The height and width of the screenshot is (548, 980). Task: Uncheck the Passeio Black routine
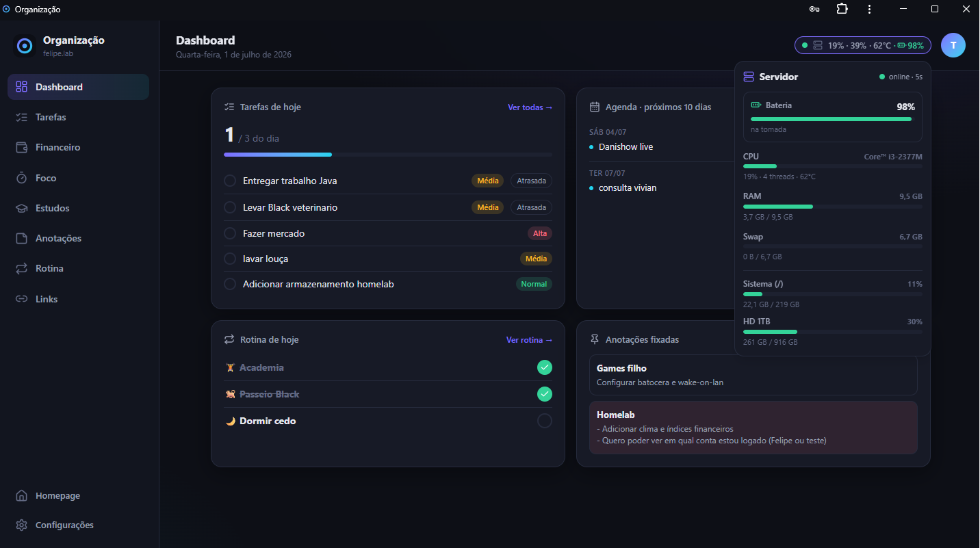point(545,394)
